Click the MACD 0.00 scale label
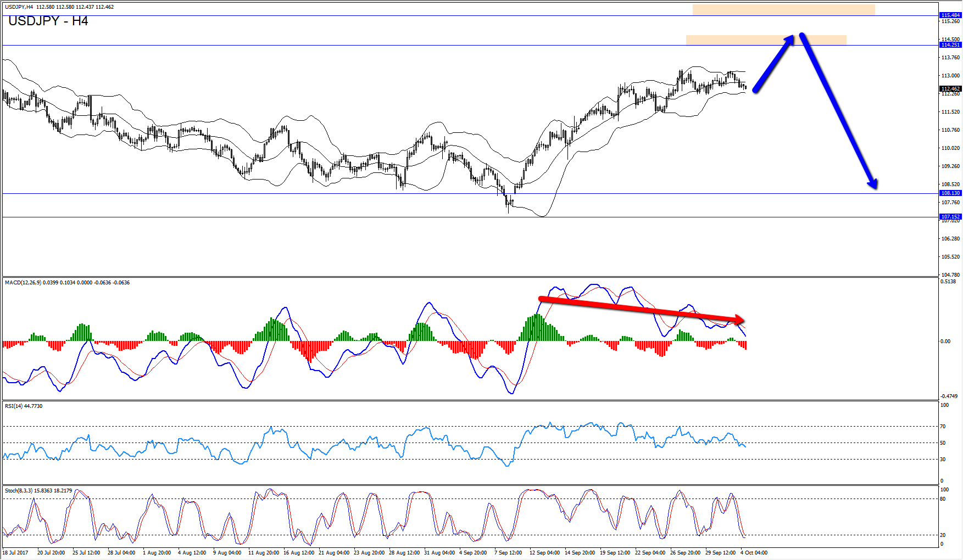963x560 pixels. 945,341
